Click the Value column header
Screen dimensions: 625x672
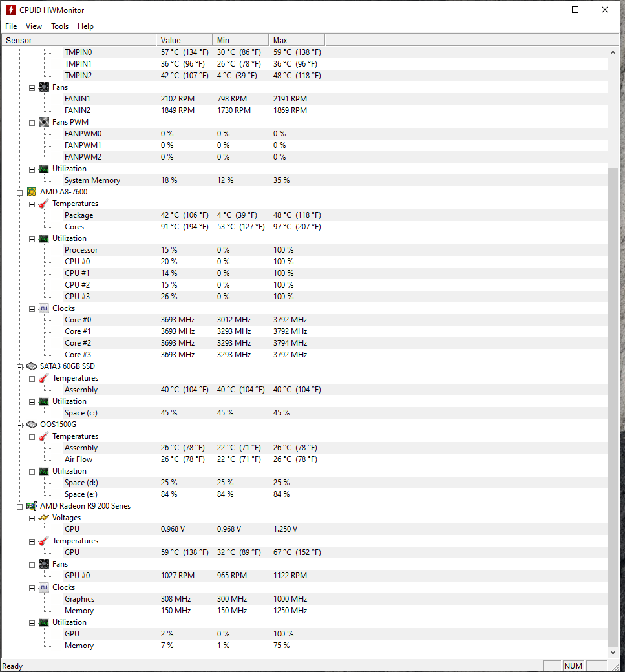point(184,40)
